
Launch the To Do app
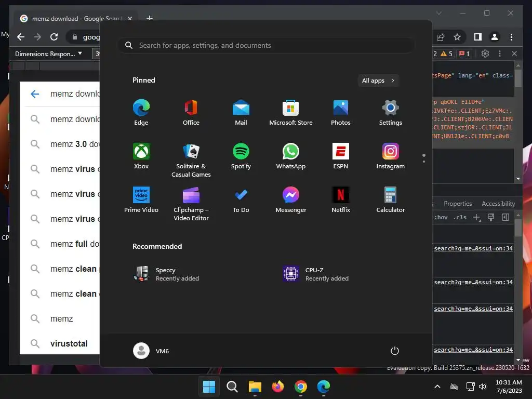[241, 200]
